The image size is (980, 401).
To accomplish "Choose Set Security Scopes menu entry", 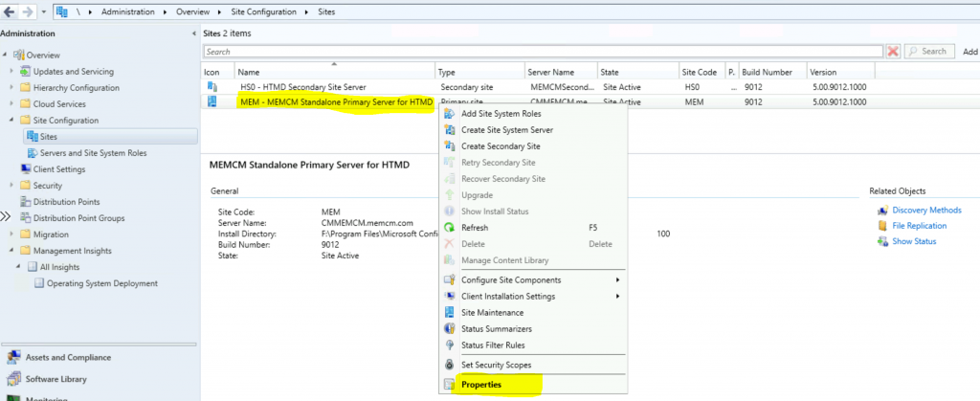I will [x=533, y=365].
